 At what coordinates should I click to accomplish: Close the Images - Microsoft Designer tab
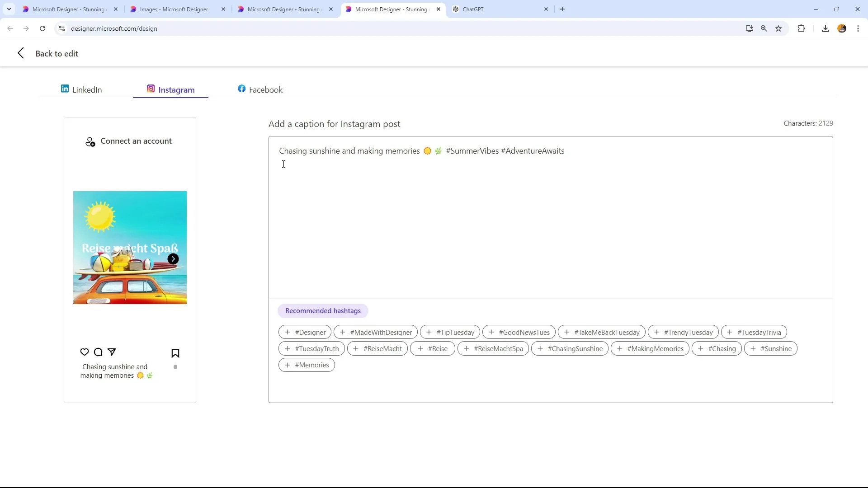(223, 9)
